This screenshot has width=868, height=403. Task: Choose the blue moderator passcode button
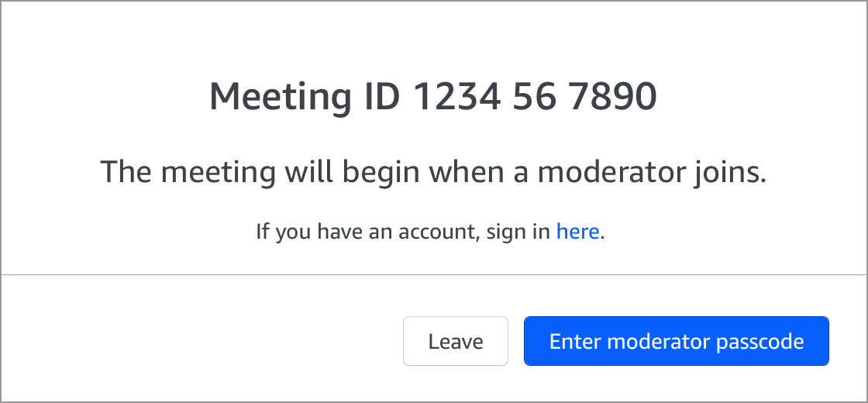click(677, 341)
